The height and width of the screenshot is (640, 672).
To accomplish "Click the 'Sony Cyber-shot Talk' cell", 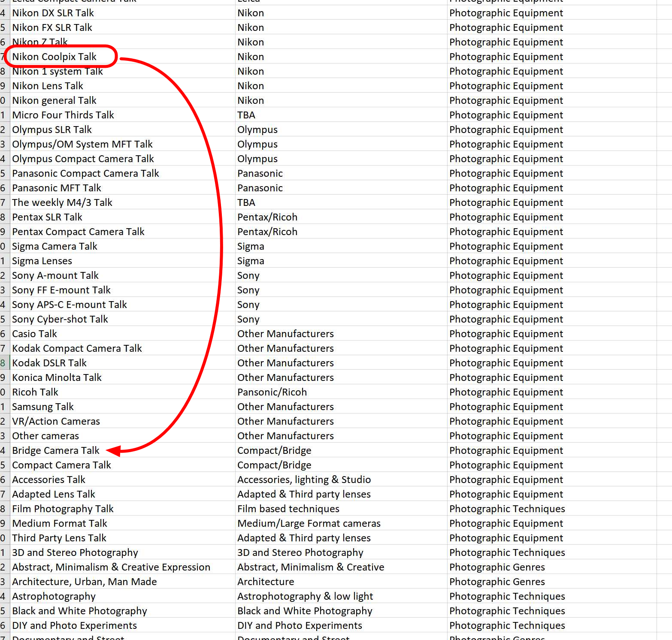I will (x=122, y=319).
